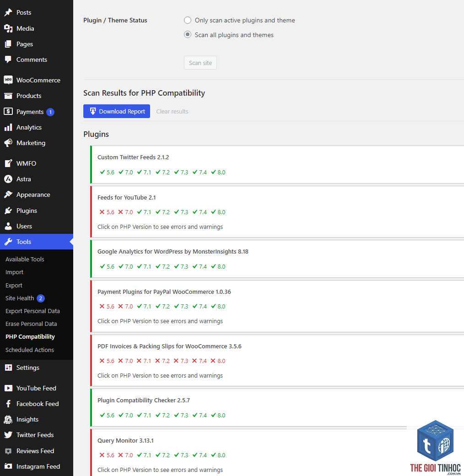Expand PHP 7.0 errors for Payment Plugins PayPal

pos(126,306)
